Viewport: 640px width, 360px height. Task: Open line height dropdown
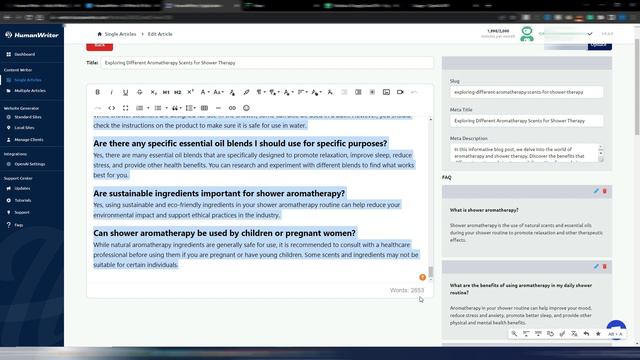(191, 108)
